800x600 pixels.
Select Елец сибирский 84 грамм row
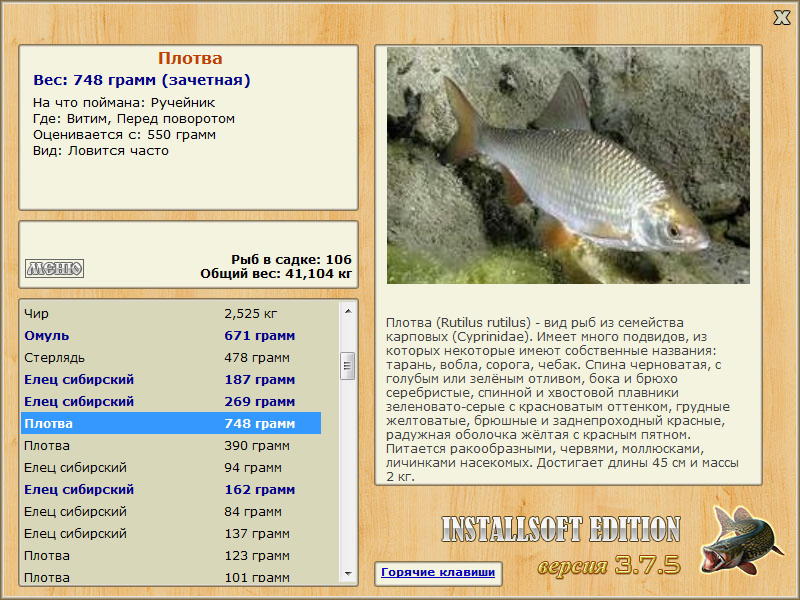tap(171, 511)
